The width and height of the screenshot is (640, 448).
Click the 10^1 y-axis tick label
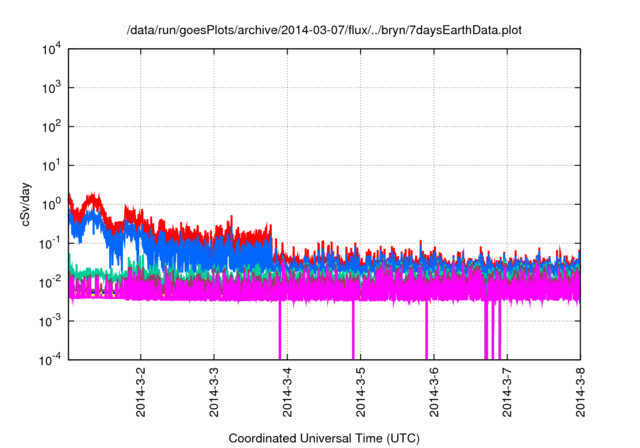(x=51, y=165)
